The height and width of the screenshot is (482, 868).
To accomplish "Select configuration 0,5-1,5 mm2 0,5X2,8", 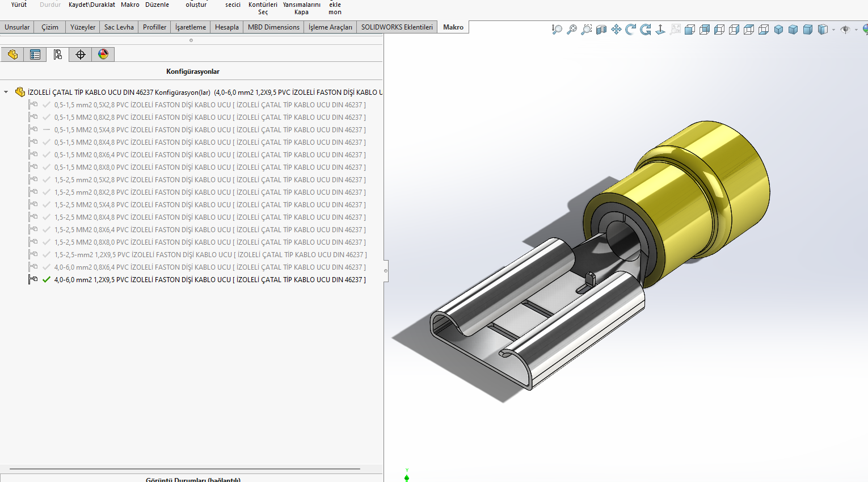I will 210,104.
